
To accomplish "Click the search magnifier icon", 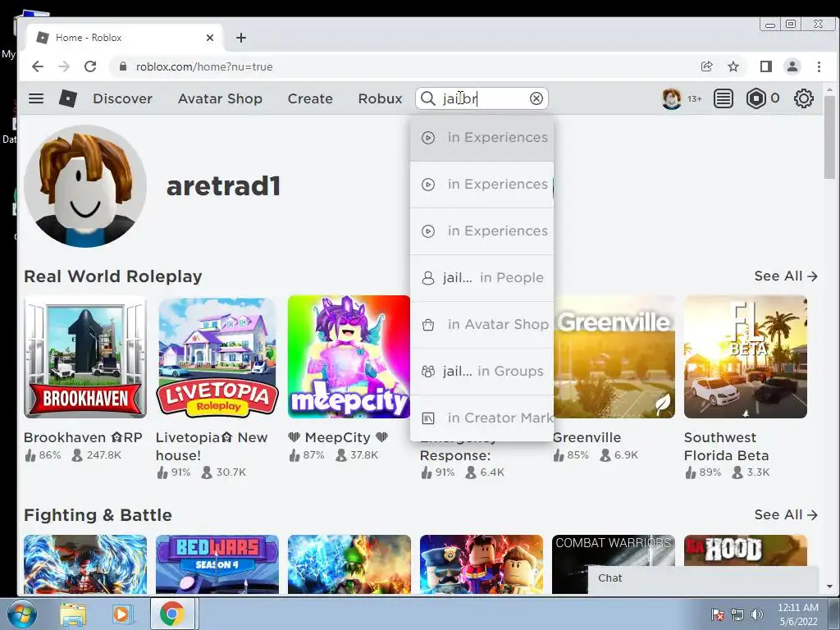I will pos(427,98).
